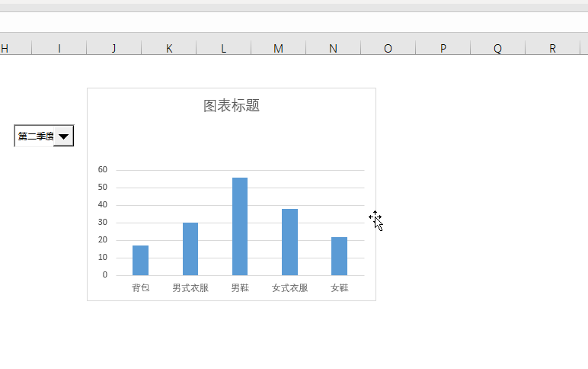Click the 背包 bar in the chart
Image resolution: width=588 pixels, height=369 pixels.
pos(141,261)
